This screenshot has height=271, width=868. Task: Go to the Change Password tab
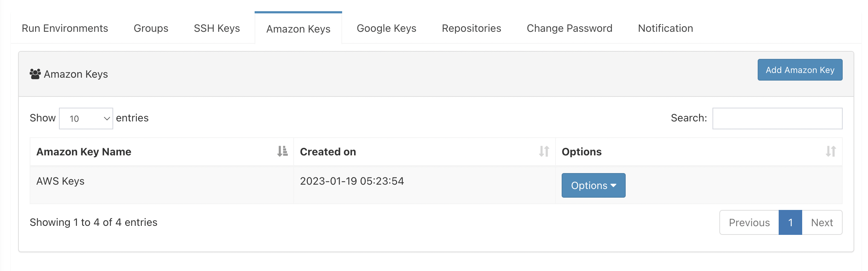point(569,28)
